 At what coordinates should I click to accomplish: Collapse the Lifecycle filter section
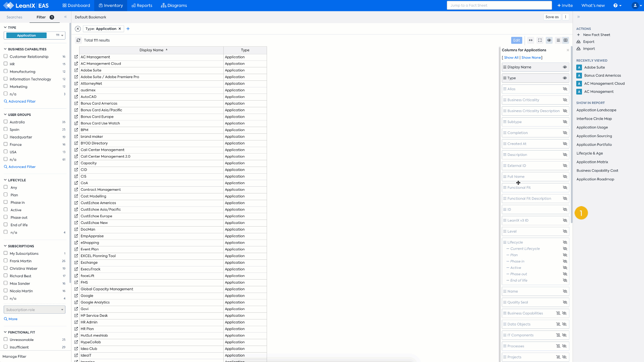coord(5,180)
